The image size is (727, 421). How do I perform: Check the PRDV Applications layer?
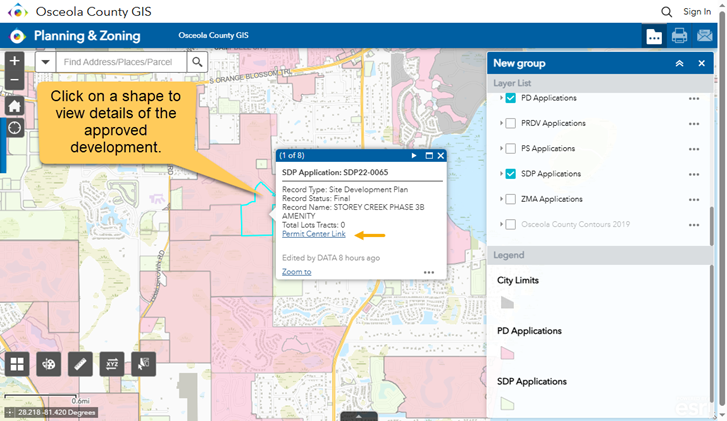tap(510, 123)
